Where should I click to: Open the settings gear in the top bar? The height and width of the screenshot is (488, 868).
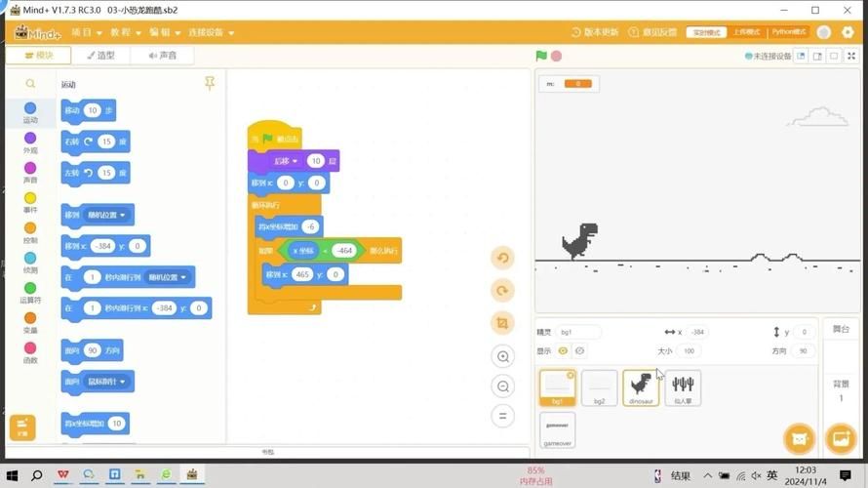click(848, 32)
